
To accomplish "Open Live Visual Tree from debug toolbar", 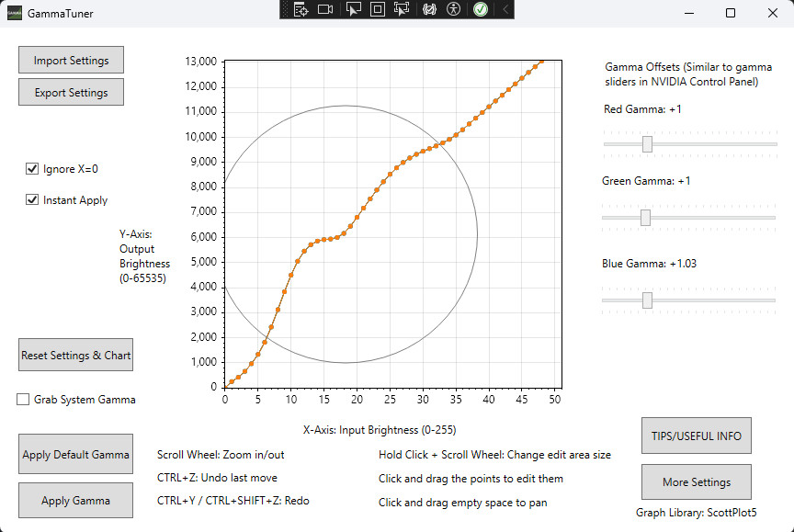I will (x=301, y=9).
